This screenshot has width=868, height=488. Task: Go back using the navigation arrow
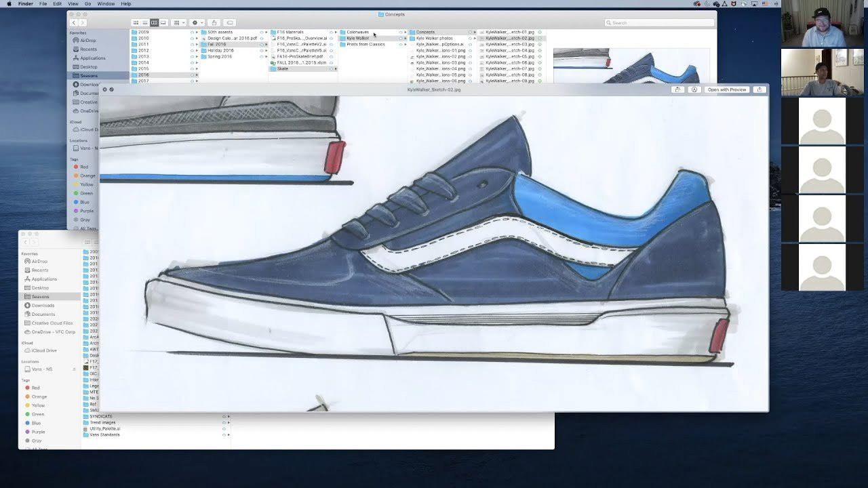click(x=73, y=22)
